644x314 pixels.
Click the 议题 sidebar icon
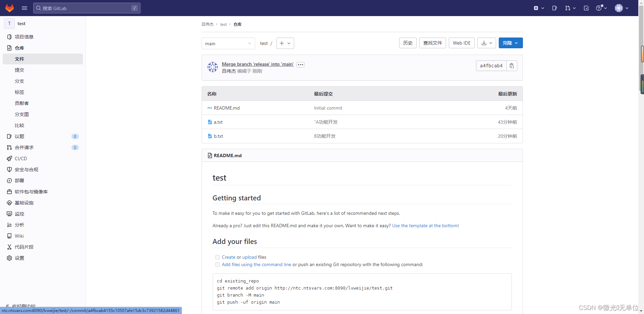pos(9,136)
